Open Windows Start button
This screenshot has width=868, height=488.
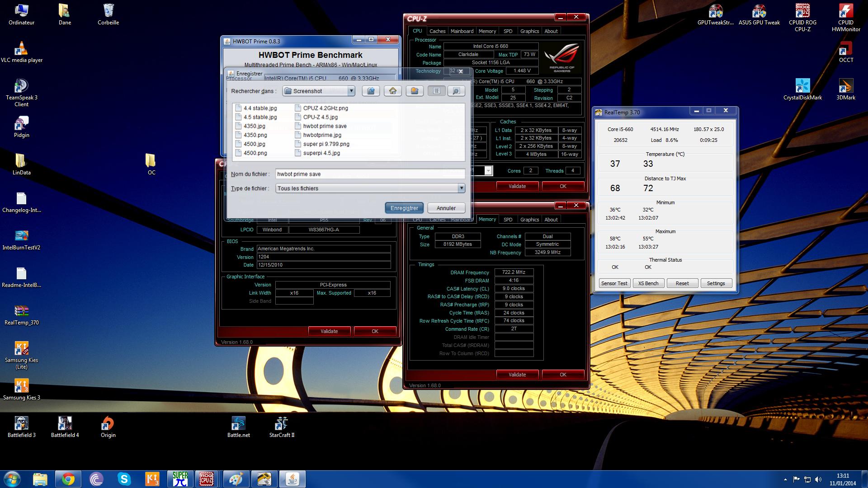tap(12, 479)
